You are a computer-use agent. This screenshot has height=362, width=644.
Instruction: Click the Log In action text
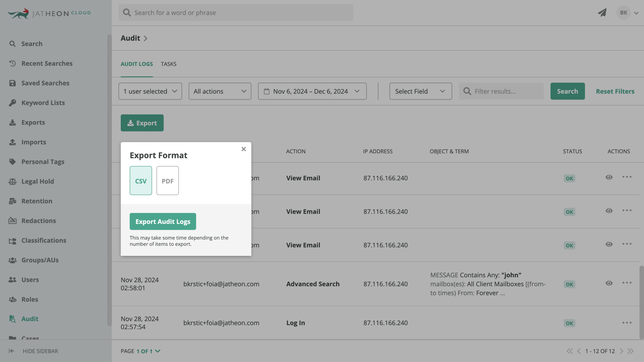coord(296,323)
